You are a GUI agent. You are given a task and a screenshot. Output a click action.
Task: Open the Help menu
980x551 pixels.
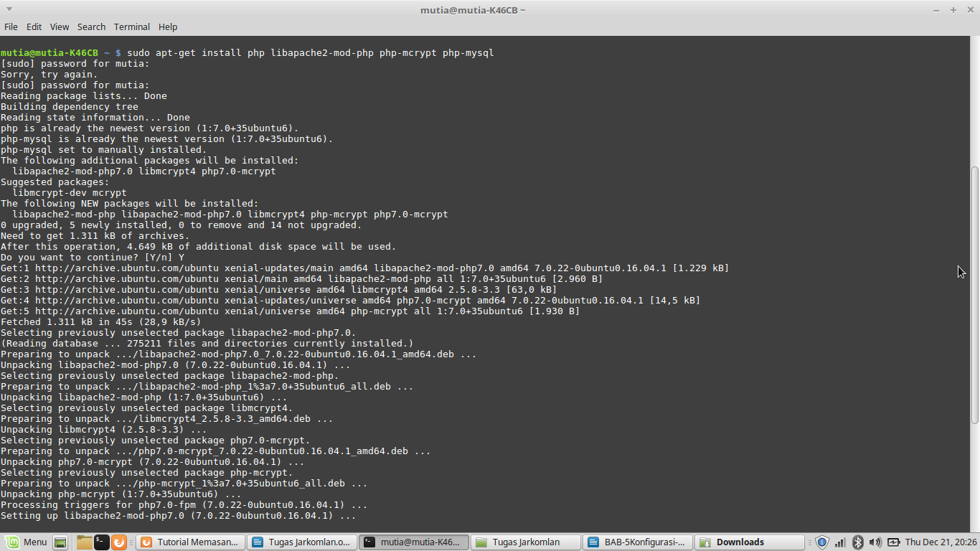click(x=167, y=27)
